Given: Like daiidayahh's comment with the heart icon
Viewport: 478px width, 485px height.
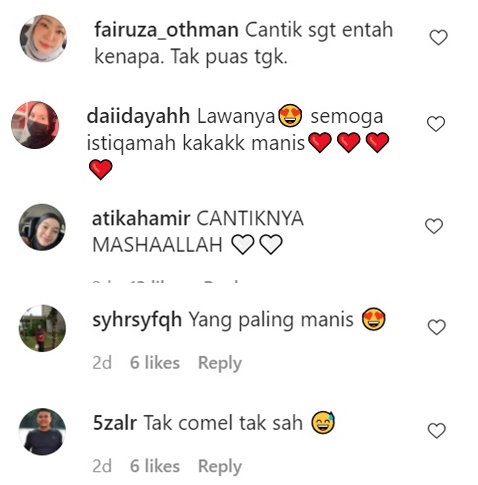Looking at the screenshot, I should point(436,124).
